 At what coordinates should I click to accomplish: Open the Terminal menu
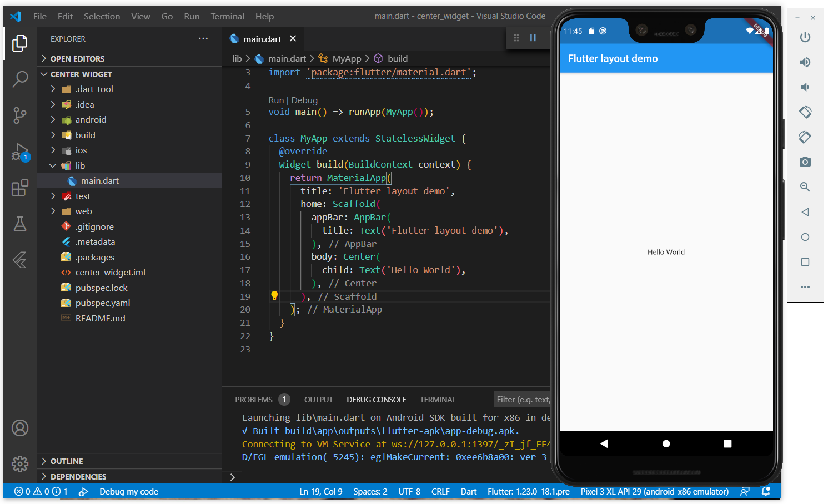(227, 16)
